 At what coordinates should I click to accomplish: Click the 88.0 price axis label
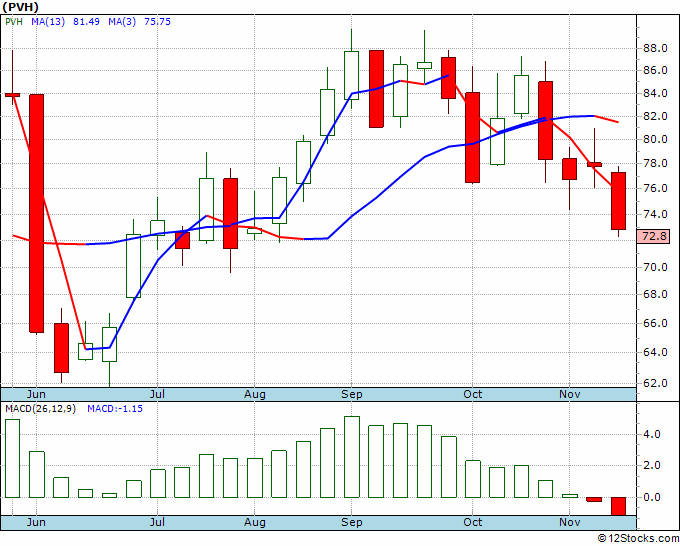pos(655,48)
